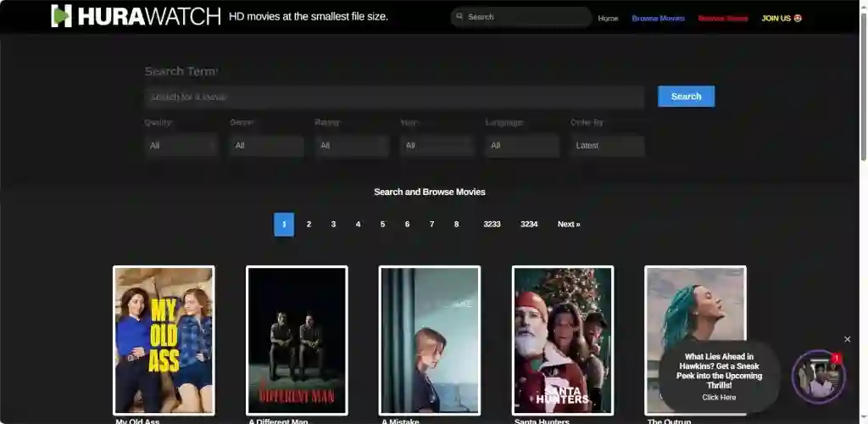This screenshot has height=424, width=868.
Task: Select page 1 in pagination
Action: (x=284, y=224)
